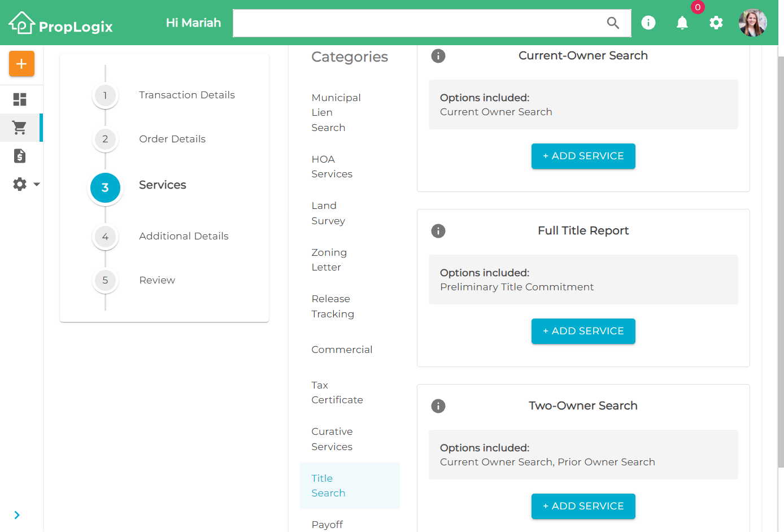Screen dimensions: 784x532
Task: Open the info icon in header
Action: [648, 23]
